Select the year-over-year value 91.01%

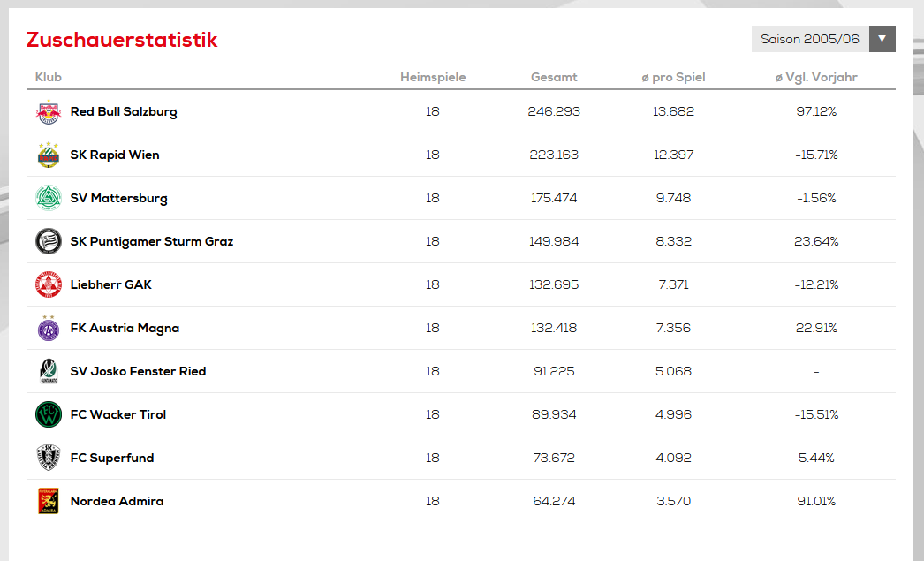[x=816, y=501]
